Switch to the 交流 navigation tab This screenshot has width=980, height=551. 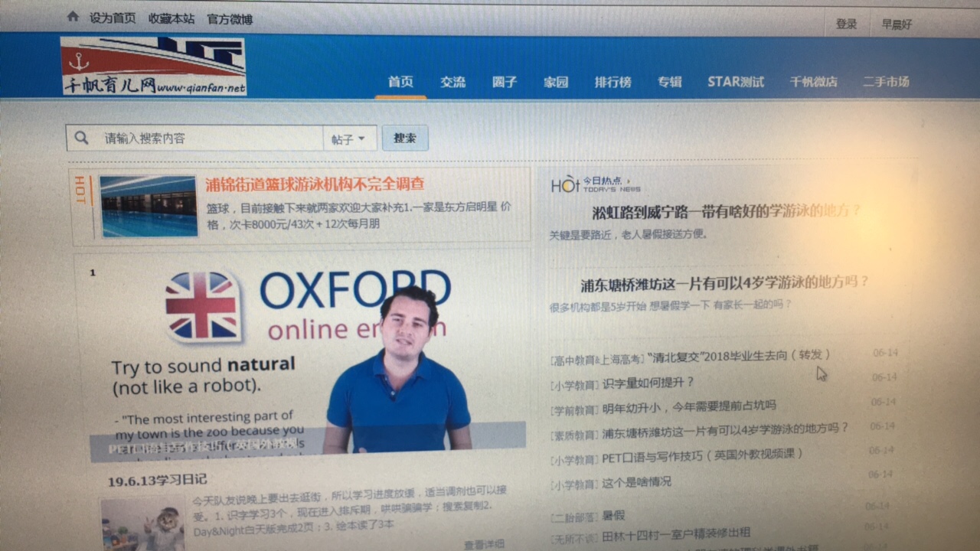pos(452,82)
